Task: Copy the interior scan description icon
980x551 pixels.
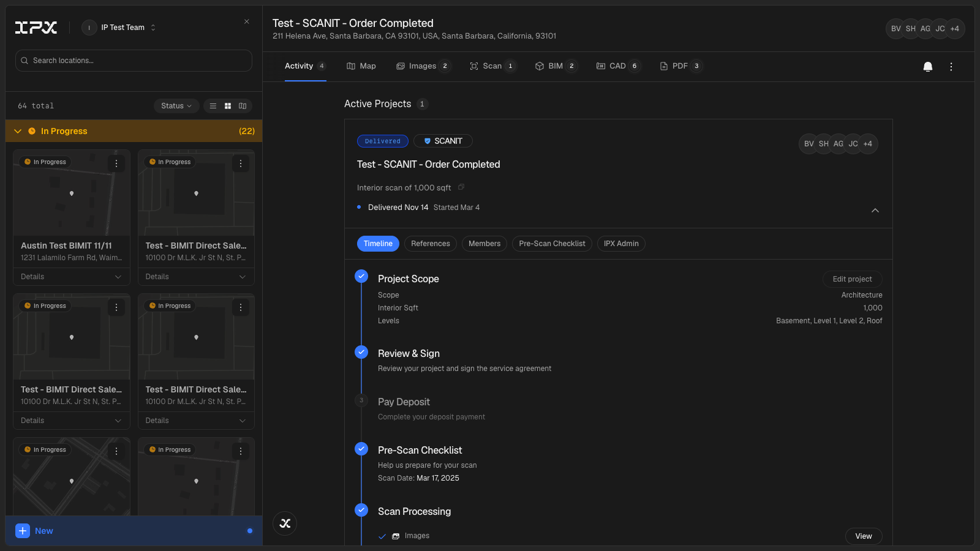Action: click(x=461, y=187)
